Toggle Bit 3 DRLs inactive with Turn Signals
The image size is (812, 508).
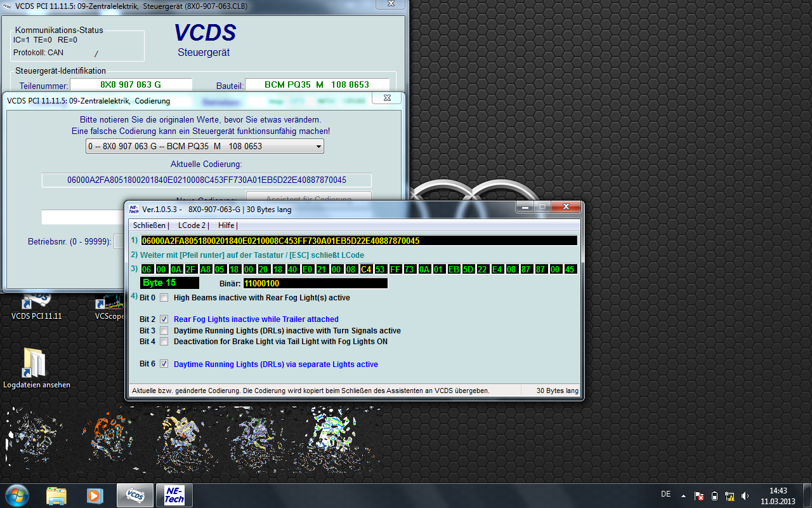pyautogui.click(x=164, y=331)
